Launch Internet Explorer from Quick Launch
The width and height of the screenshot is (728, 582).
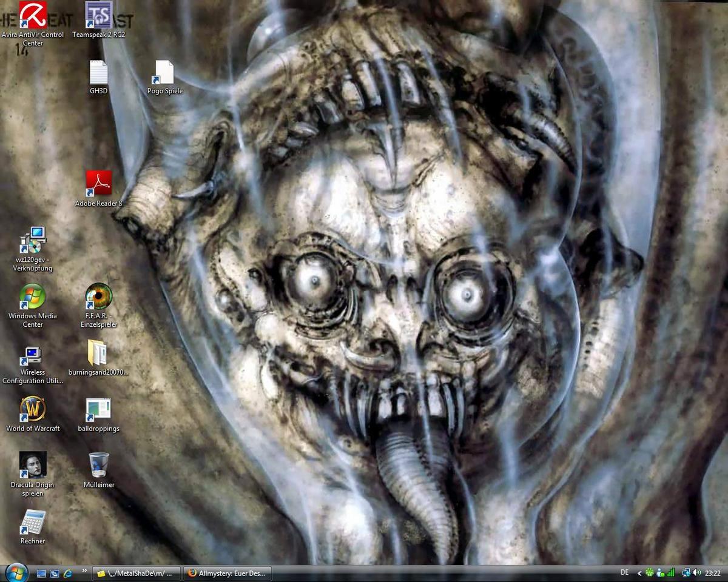[x=68, y=573]
